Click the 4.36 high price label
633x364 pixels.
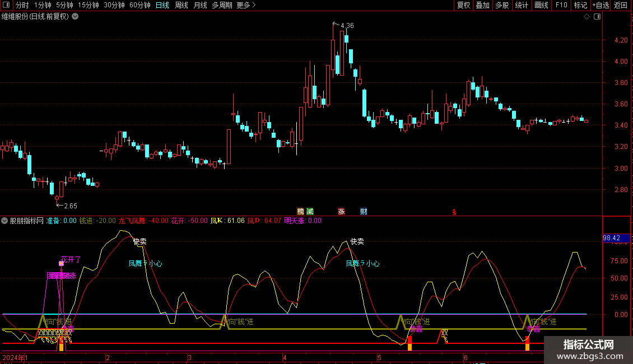pyautogui.click(x=347, y=25)
